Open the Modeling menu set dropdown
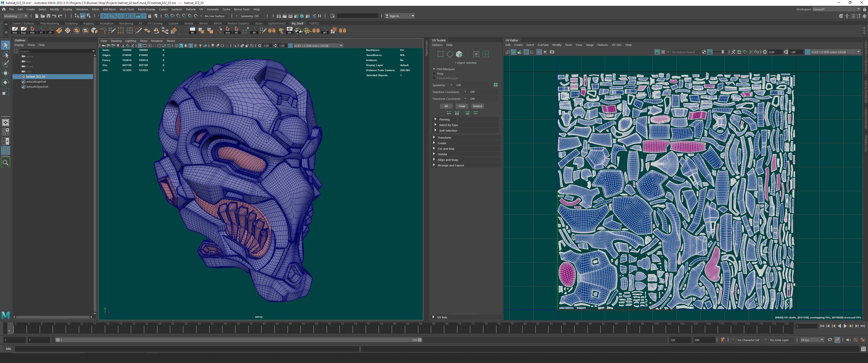 coord(15,16)
